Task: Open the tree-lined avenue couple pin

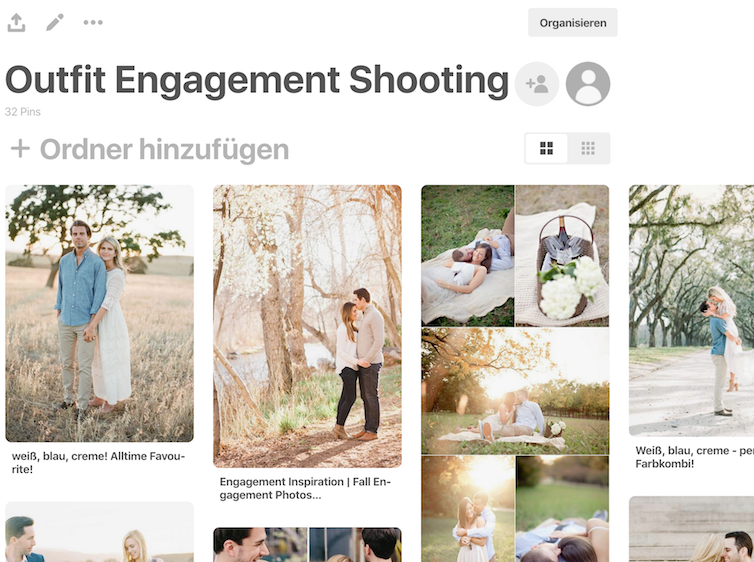Action: [x=691, y=310]
